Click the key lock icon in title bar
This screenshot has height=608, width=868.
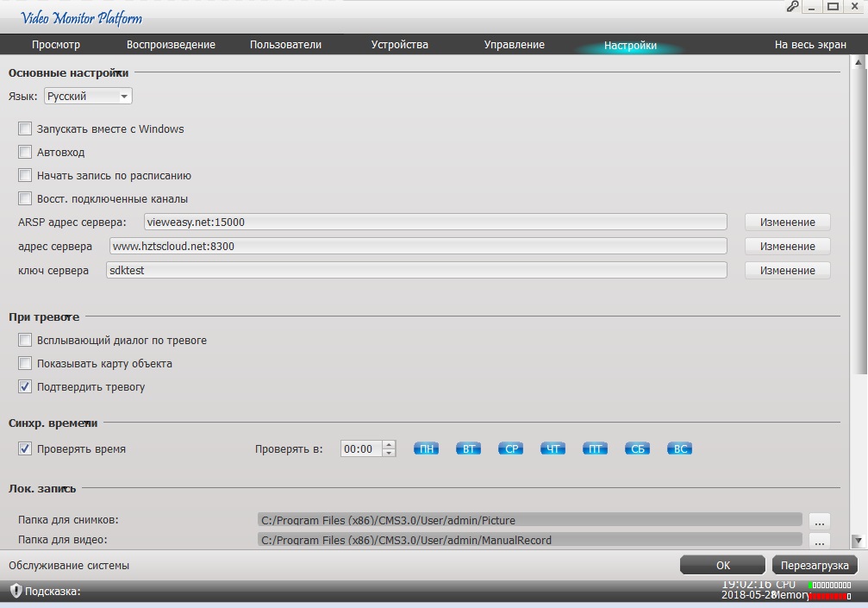[x=792, y=7]
